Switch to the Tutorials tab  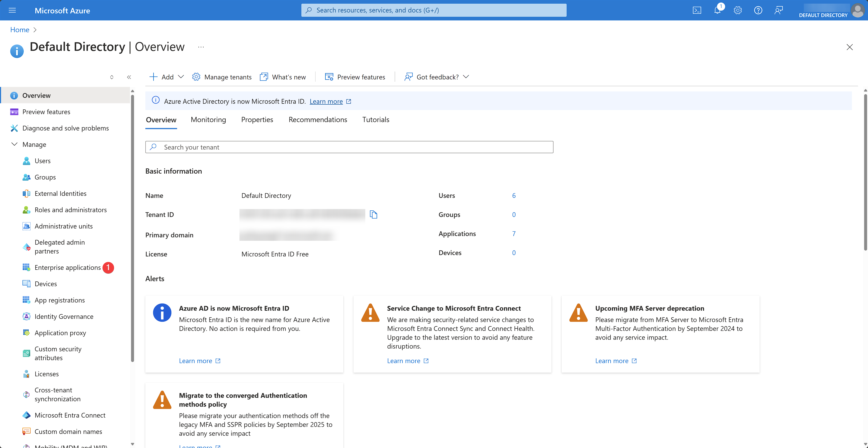[x=376, y=120]
